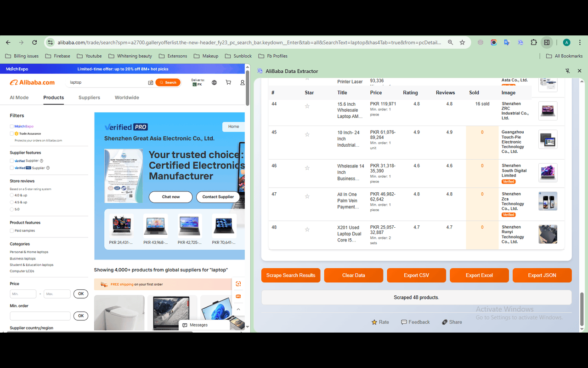This screenshot has width=588, height=368.
Task: Open the Alibaba account profile icon
Action: click(x=242, y=83)
